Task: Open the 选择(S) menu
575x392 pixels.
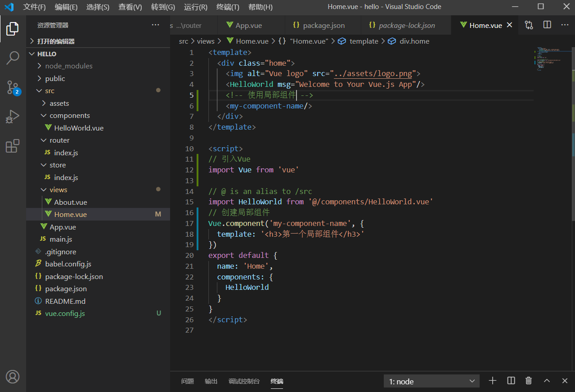Action: [x=98, y=7]
